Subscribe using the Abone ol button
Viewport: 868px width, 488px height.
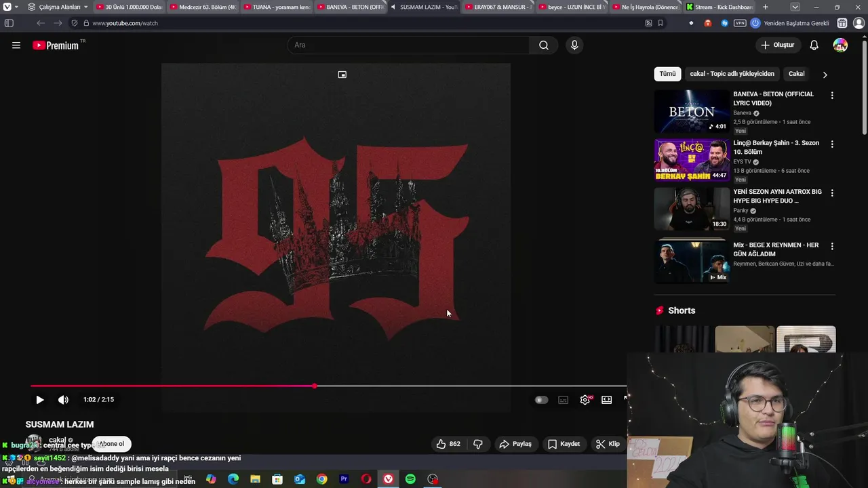click(112, 444)
